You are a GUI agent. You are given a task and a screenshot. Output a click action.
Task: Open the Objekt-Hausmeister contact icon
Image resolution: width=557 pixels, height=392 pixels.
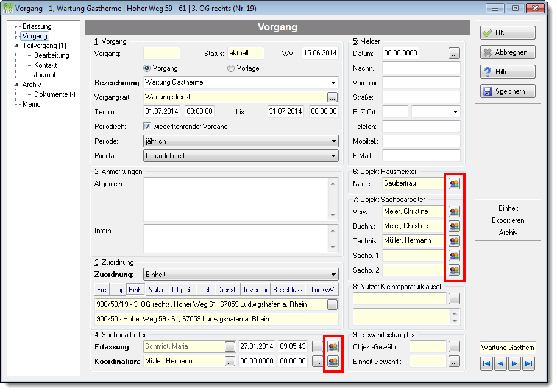point(454,184)
